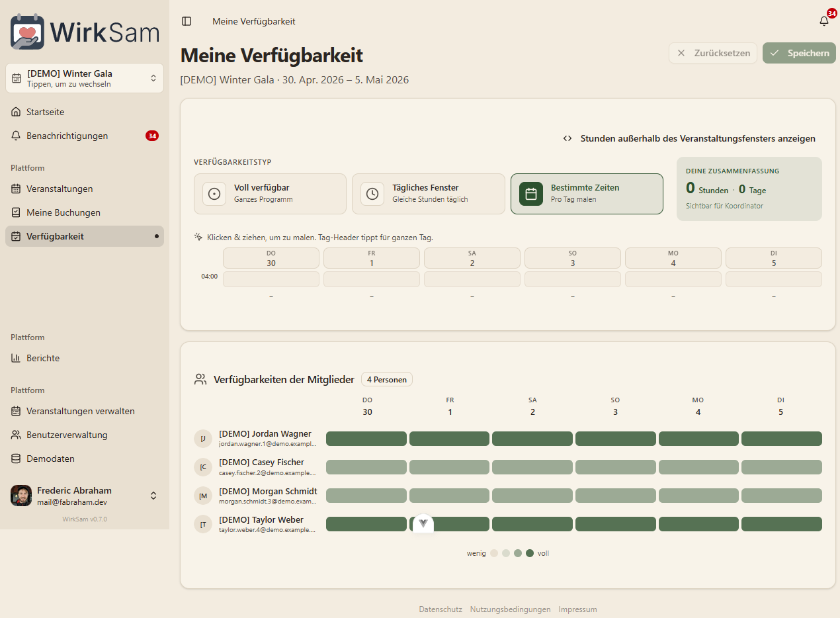This screenshot has height=618, width=840.
Task: Go to Startseite
Action: [x=85, y=112]
